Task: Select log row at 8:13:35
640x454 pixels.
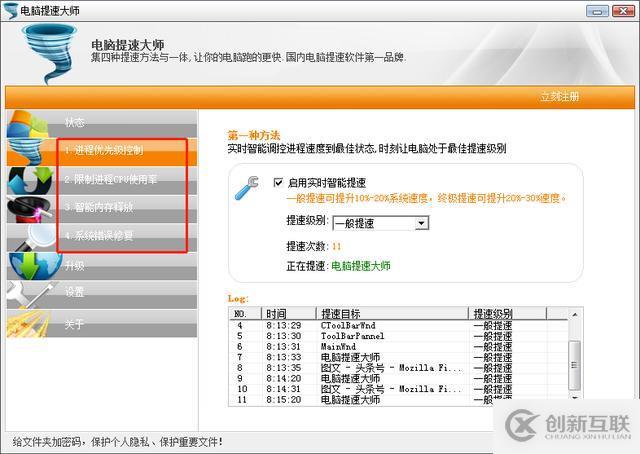Action: tap(399, 368)
